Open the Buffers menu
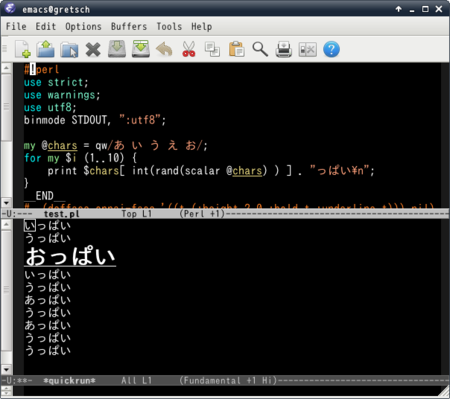Viewport: 450px width, 399px height. pyautogui.click(x=129, y=26)
